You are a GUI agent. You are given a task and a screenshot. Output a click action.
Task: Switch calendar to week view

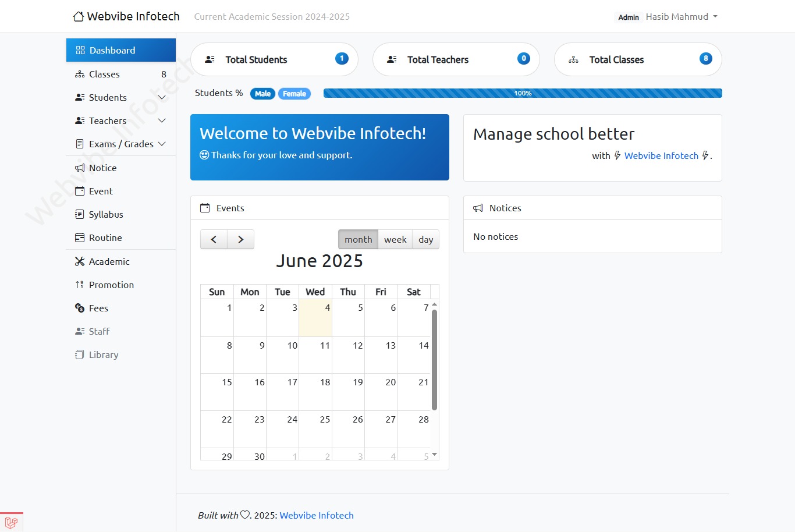coord(395,240)
